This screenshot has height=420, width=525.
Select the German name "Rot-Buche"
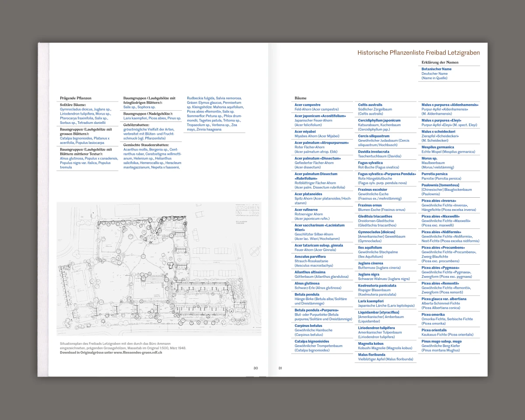pos(366,168)
